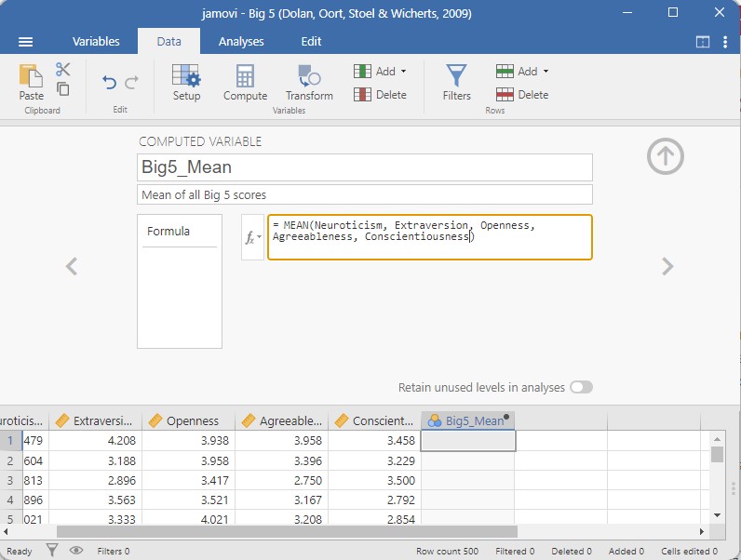Select the Openness column header
The image size is (741, 560).
point(188,420)
